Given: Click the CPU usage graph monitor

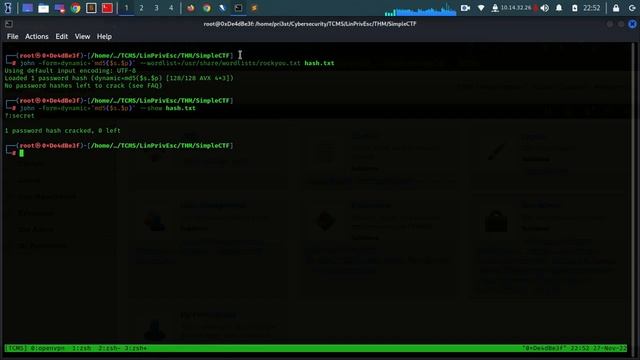Looking at the screenshot, I should point(420,9).
